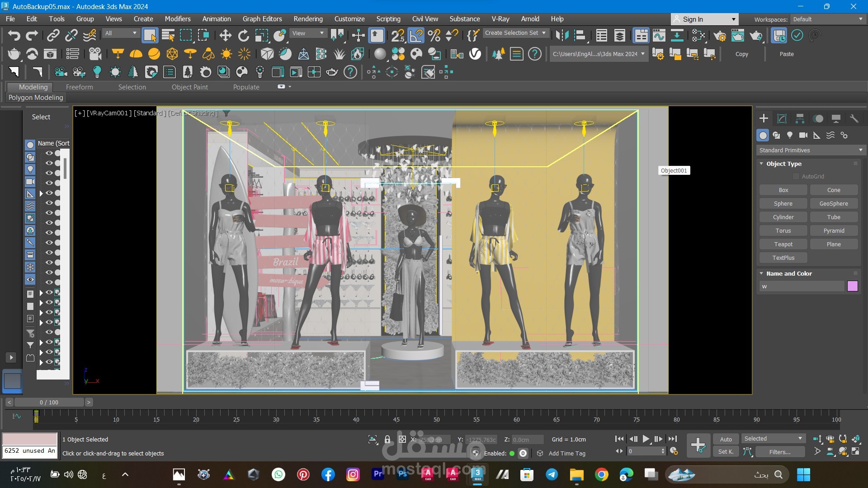Click the Teapot primitive button

pos(783,244)
